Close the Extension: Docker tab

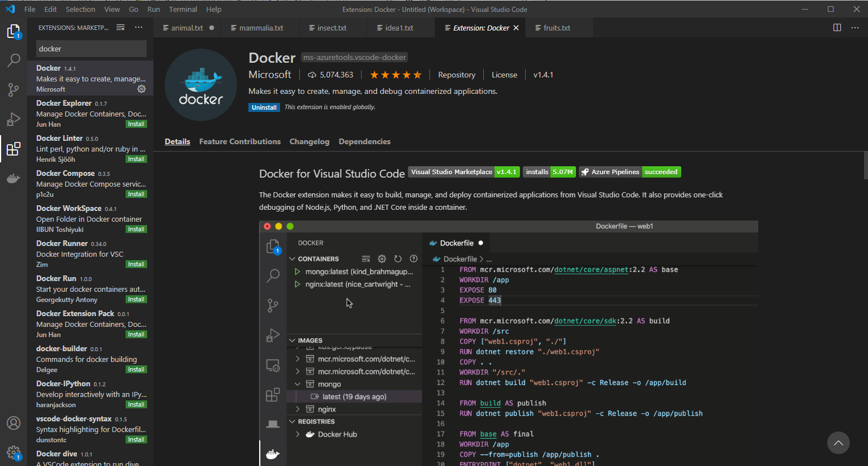pos(516,28)
